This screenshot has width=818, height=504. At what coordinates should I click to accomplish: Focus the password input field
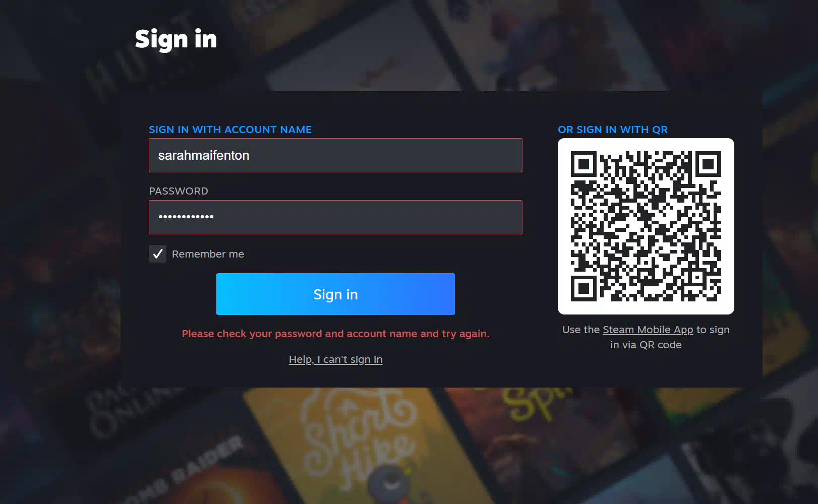pos(335,217)
